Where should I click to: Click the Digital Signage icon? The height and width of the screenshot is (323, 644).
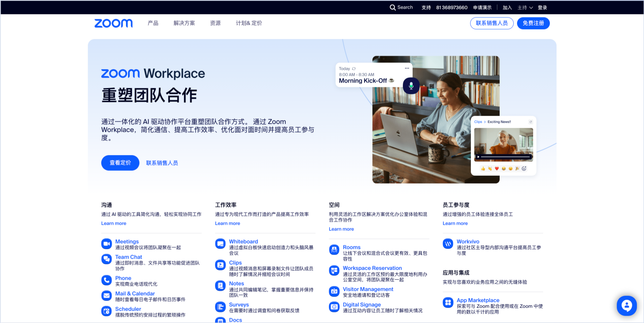[334, 307]
